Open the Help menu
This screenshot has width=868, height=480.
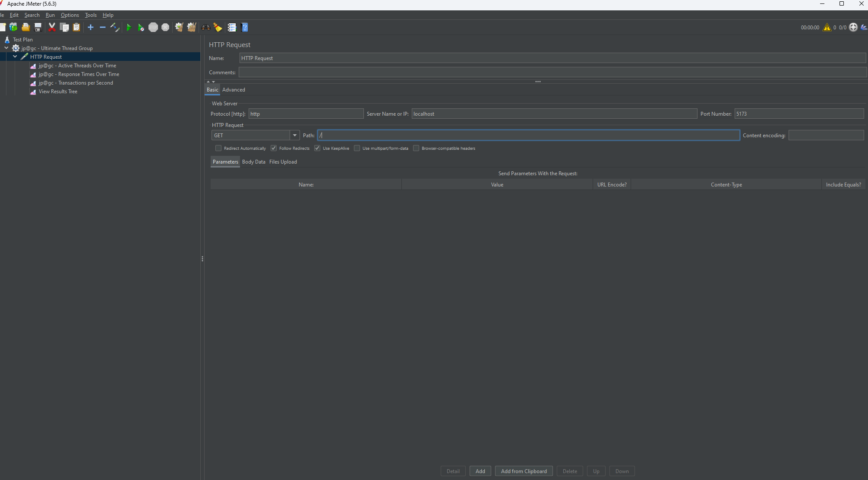[x=108, y=15]
